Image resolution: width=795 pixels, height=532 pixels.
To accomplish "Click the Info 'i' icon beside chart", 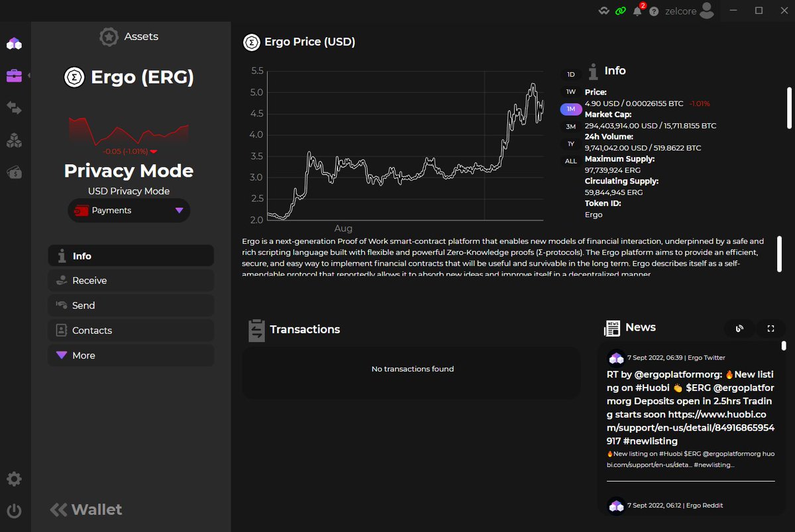I will (594, 72).
